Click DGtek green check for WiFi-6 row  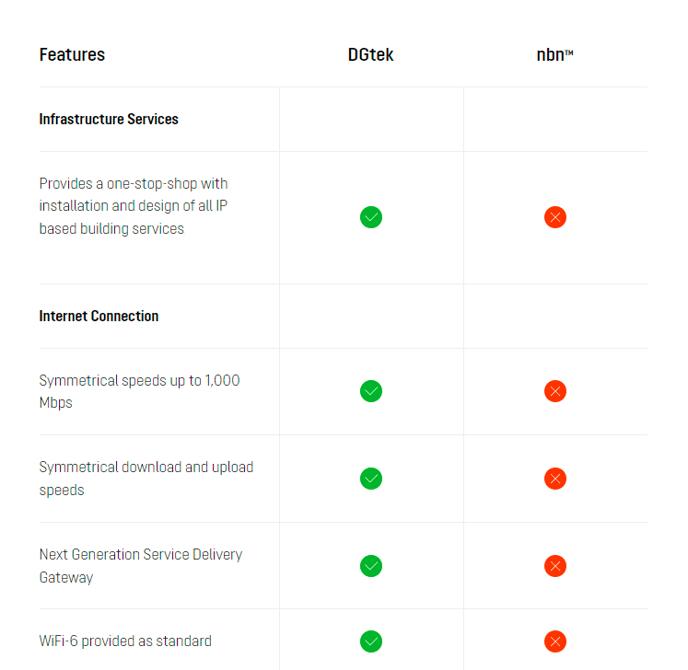pyautogui.click(x=371, y=641)
